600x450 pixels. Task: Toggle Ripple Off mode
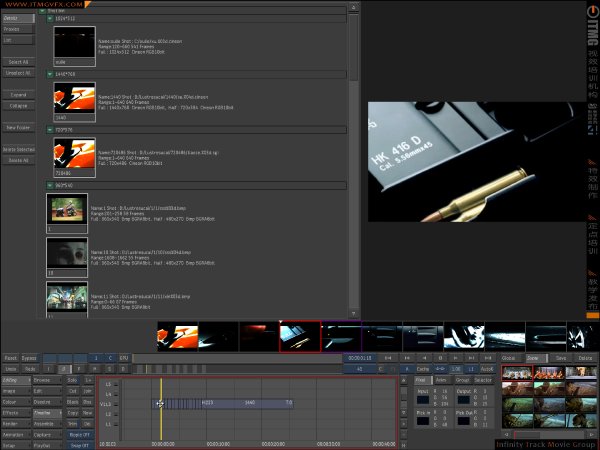click(x=80, y=435)
